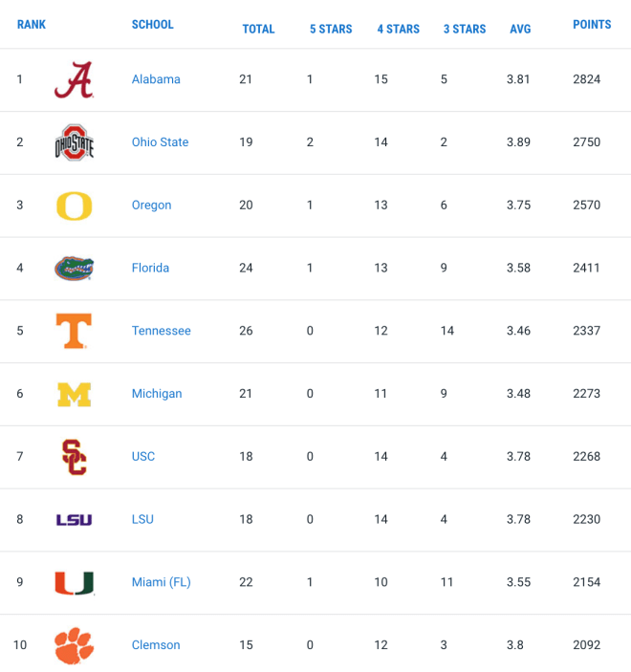Sort table by 5 STARS header
Viewport: 631px width, 672px height.
click(331, 29)
